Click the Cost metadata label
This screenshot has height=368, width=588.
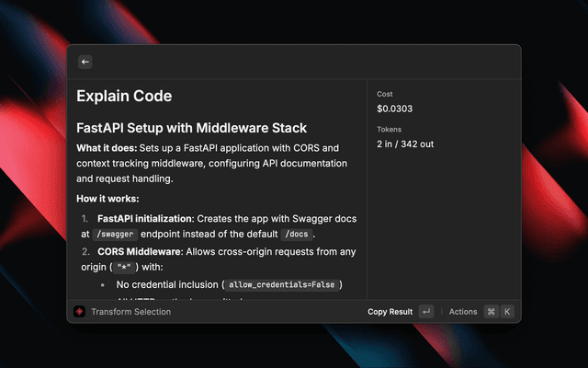pos(386,94)
